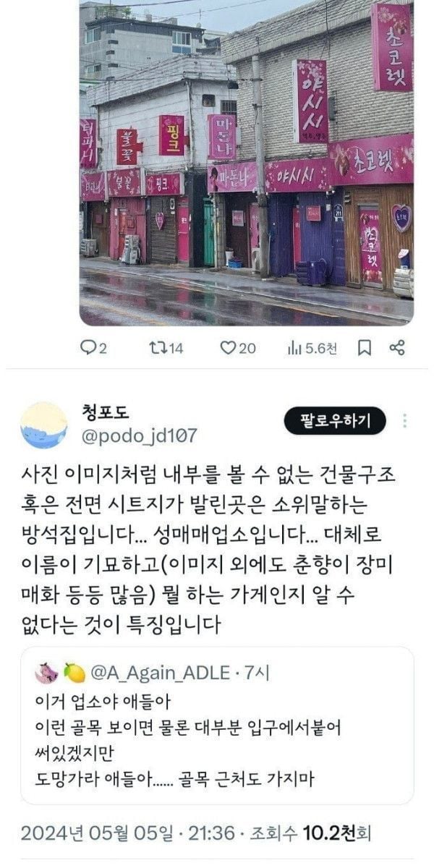Click the quoted tweet author's avatar
The image size is (434, 868).
(x=47, y=673)
